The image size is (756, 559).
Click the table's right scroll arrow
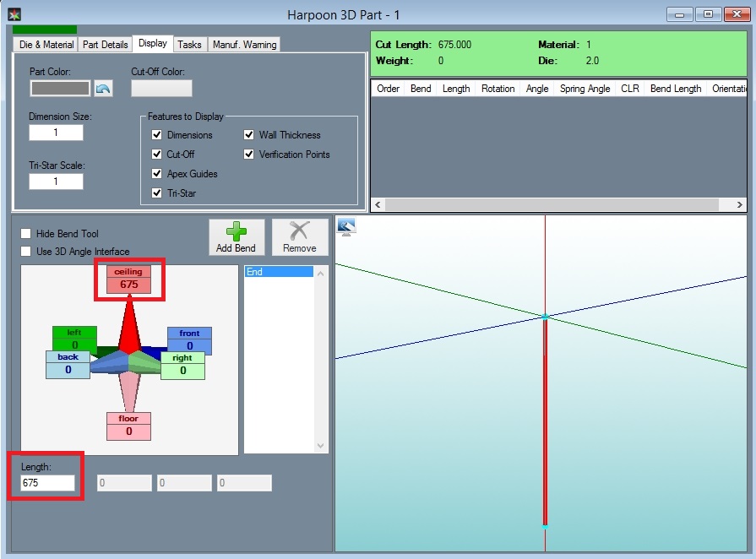point(740,205)
